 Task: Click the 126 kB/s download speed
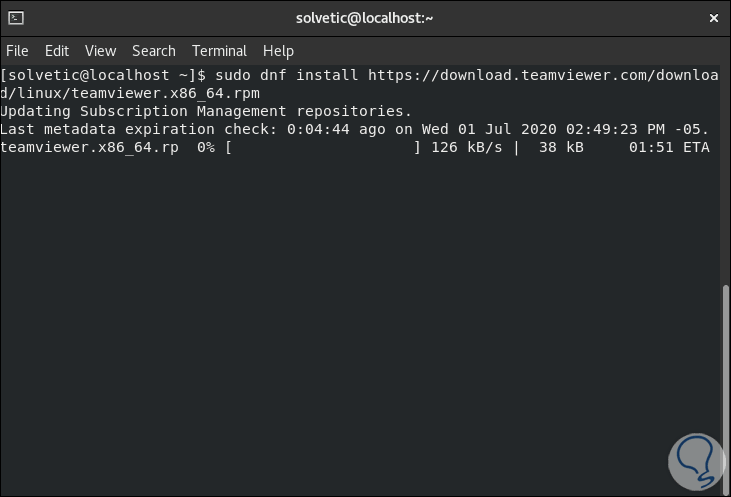tap(466, 148)
